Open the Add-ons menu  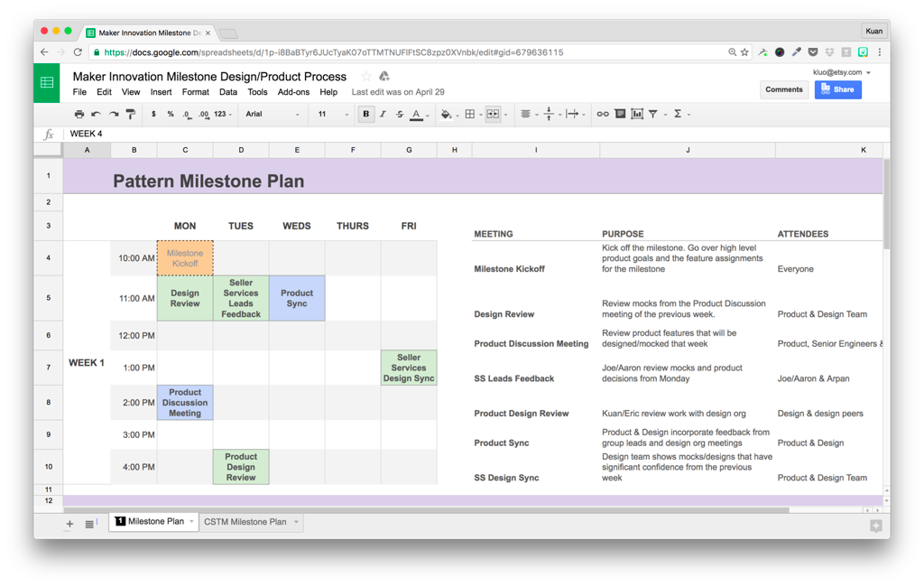click(x=293, y=92)
